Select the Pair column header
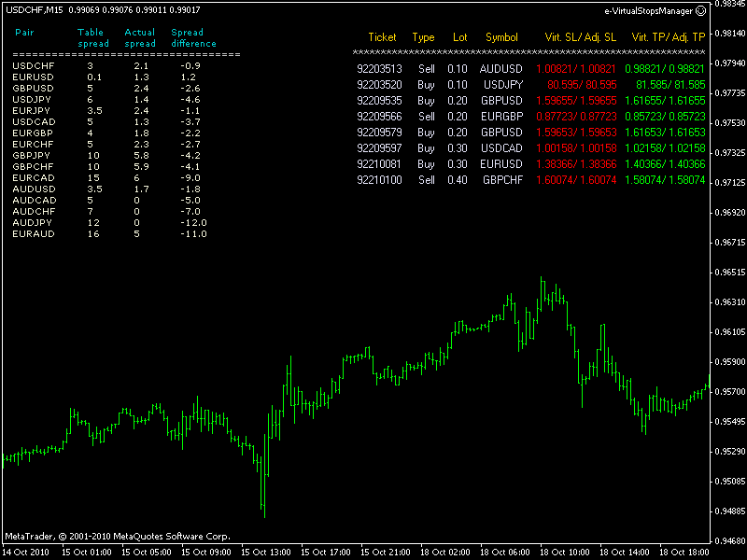Viewport: 747px width, 560px height. [x=24, y=33]
